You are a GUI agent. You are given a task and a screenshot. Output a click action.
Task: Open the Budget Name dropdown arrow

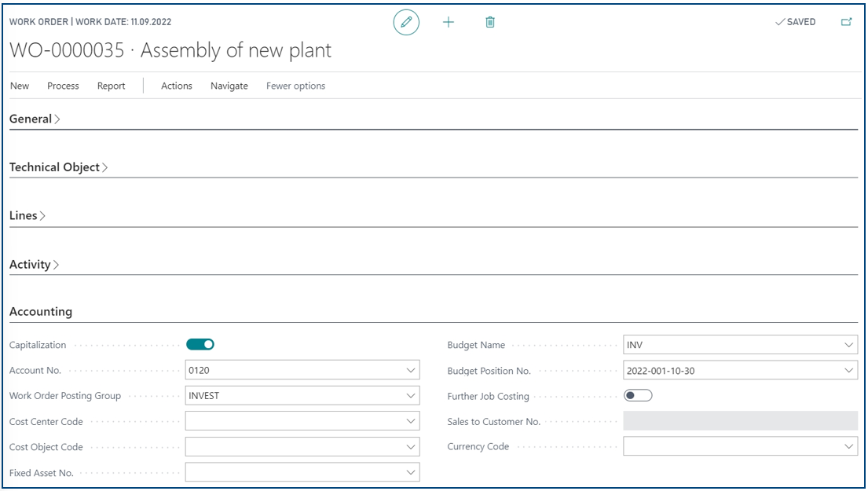point(848,345)
